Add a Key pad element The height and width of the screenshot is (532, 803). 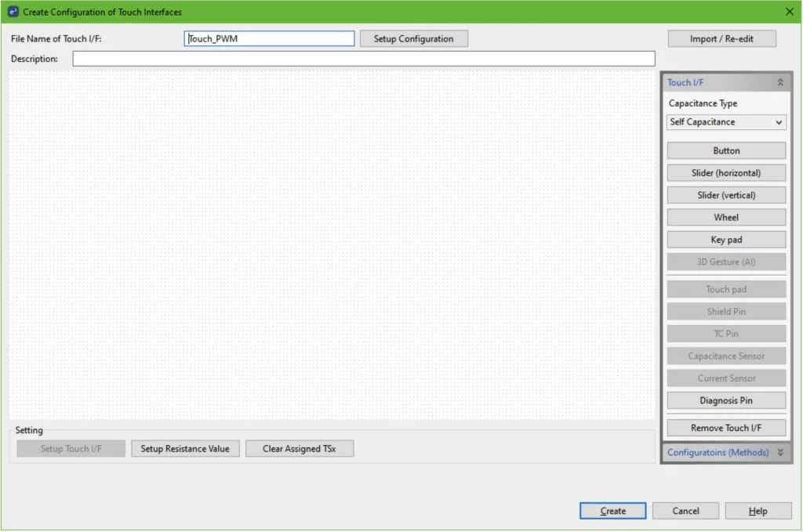[725, 239]
